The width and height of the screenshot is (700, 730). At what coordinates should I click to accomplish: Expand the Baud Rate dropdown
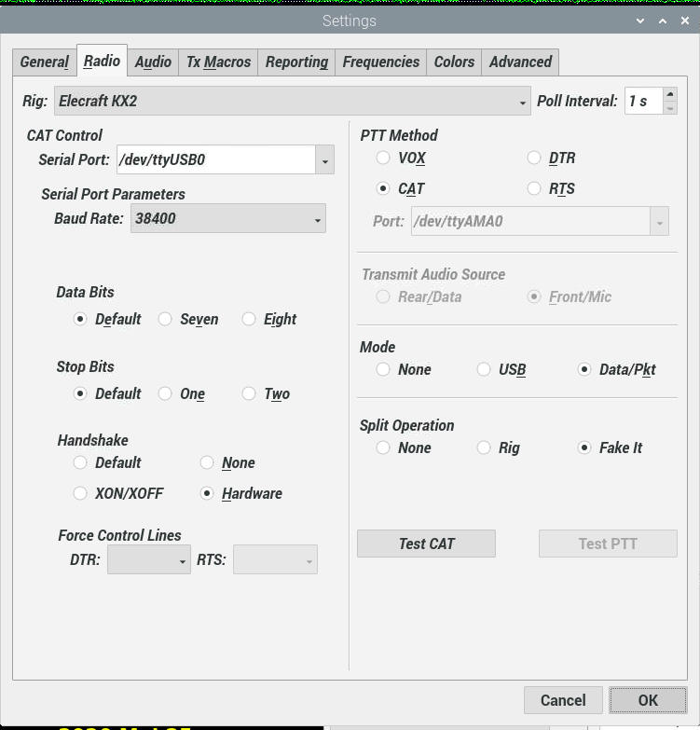[x=318, y=219]
